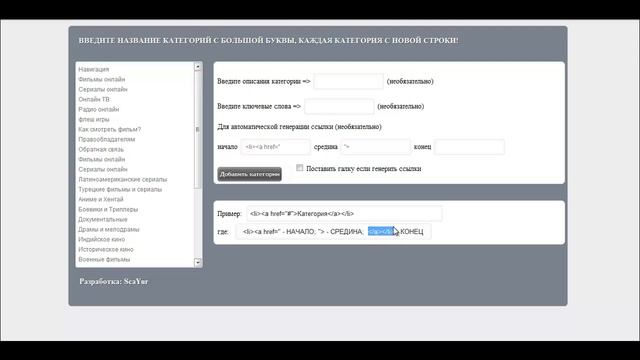Click the 'Пример' example code field
The width and height of the screenshot is (640, 360).
point(344,213)
